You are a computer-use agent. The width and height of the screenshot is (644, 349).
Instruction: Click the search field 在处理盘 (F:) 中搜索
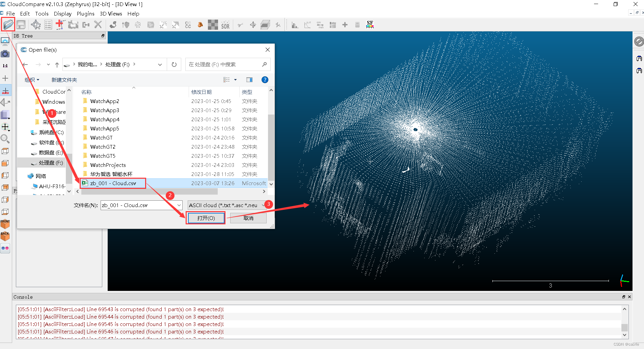(227, 65)
